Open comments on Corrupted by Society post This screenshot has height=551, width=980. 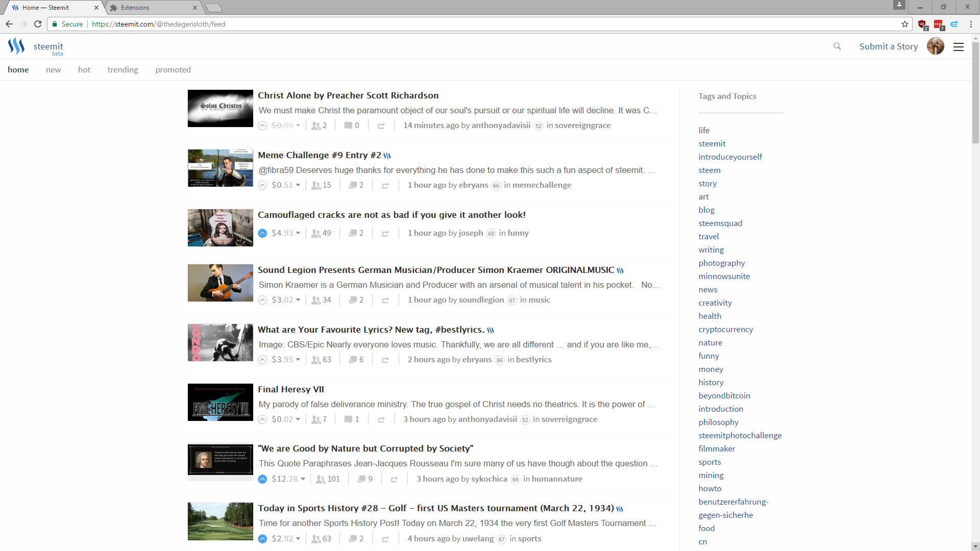[x=365, y=479]
